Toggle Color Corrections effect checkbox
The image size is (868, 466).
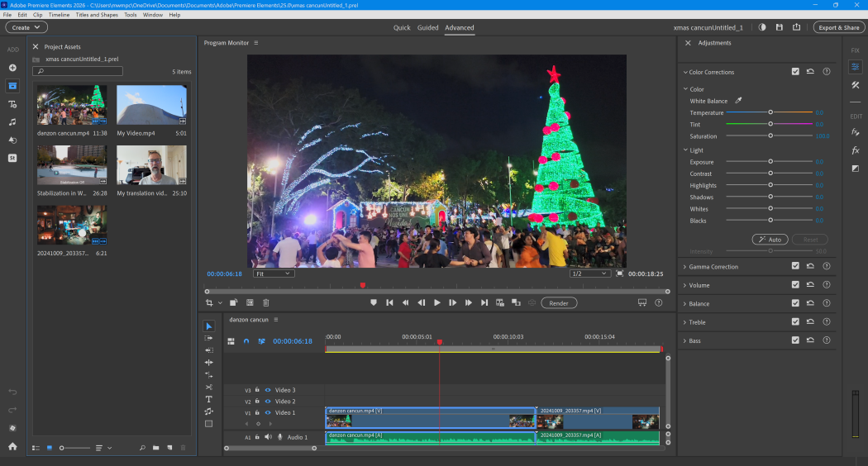tap(795, 71)
